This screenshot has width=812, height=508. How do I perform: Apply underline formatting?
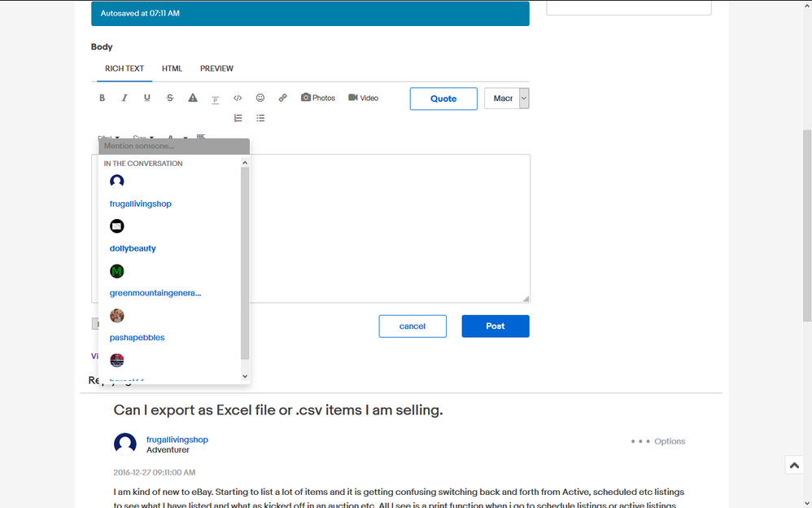coord(147,98)
